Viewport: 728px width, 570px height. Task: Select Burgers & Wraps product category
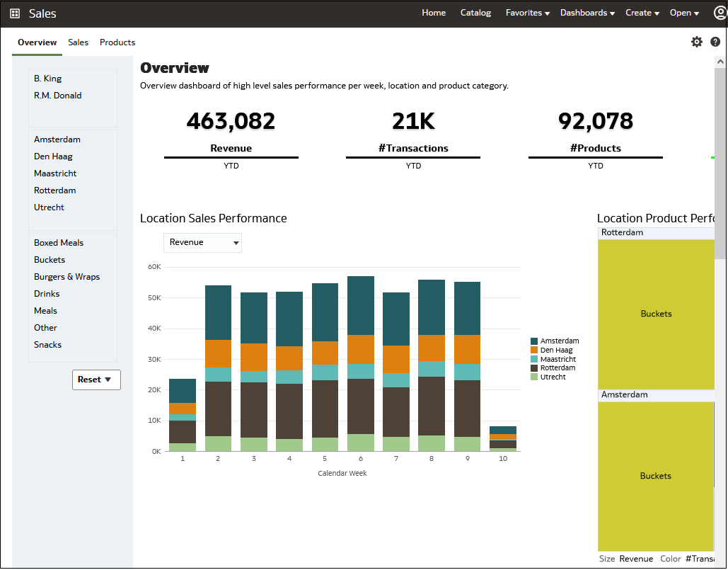point(67,276)
